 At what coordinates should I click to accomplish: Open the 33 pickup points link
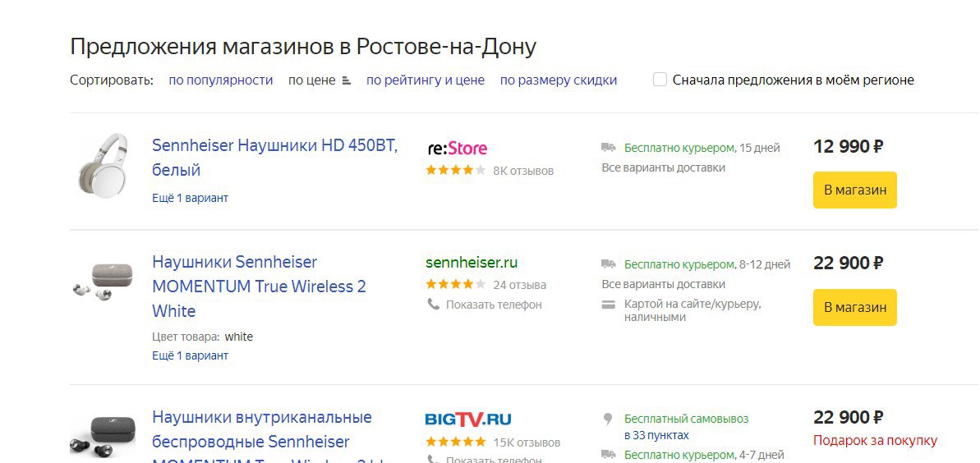coord(656,435)
